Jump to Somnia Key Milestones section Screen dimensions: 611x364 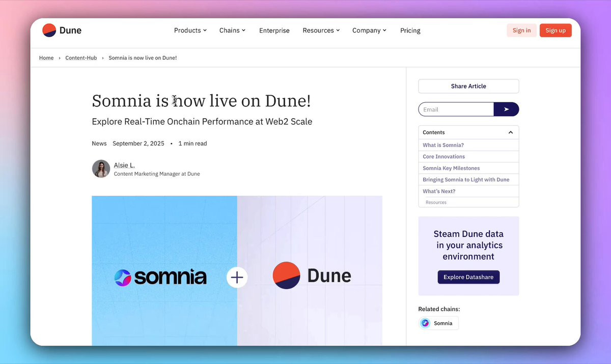451,168
